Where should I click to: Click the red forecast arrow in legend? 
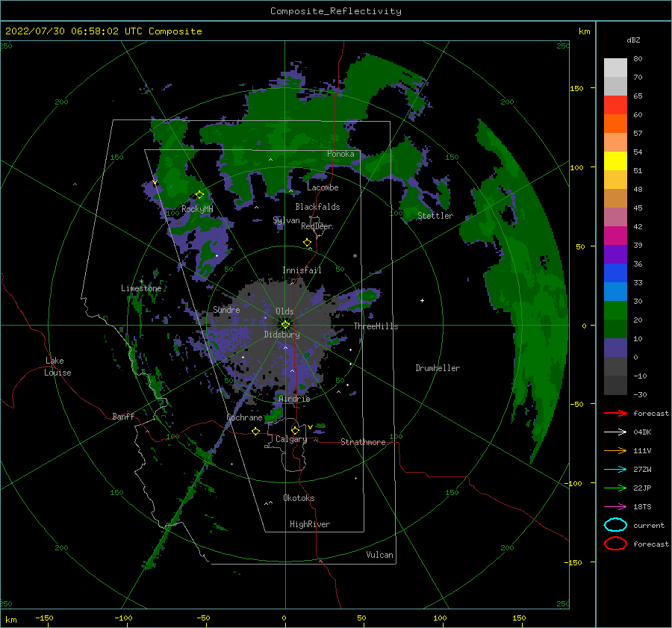coord(615,413)
